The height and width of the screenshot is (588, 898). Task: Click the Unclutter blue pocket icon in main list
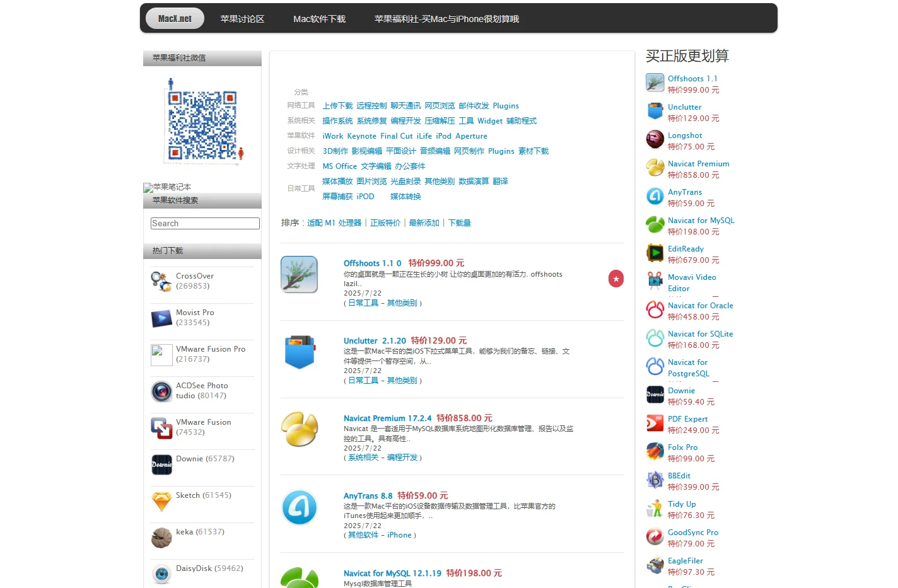click(x=299, y=352)
